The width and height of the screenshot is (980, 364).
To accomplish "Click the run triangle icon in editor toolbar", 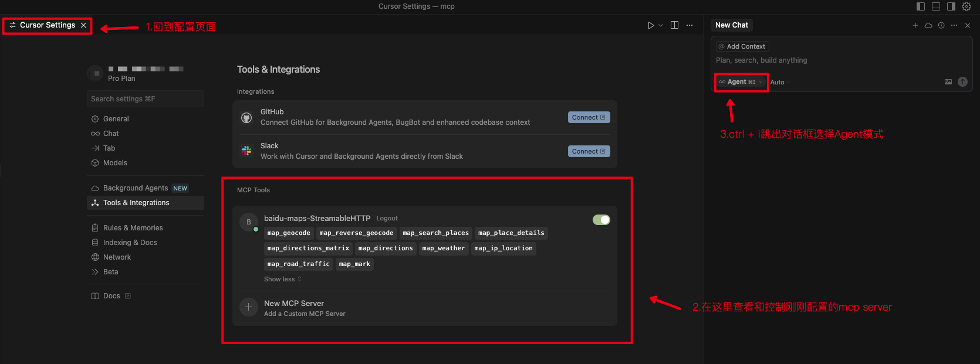I will click(x=650, y=25).
